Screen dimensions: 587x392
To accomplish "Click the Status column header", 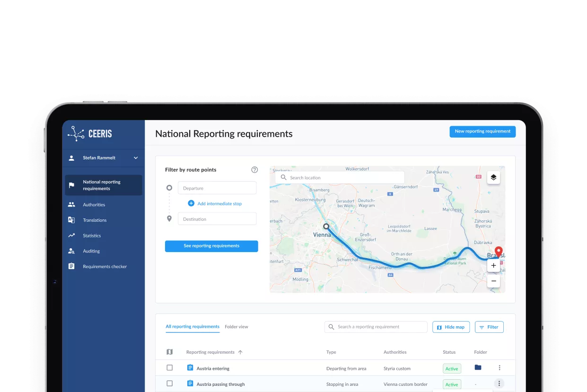I will (449, 352).
